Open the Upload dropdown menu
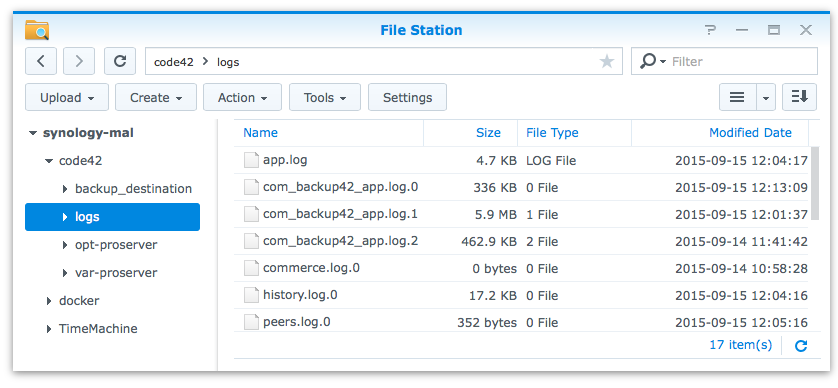This screenshot has height=388, width=838. (67, 97)
